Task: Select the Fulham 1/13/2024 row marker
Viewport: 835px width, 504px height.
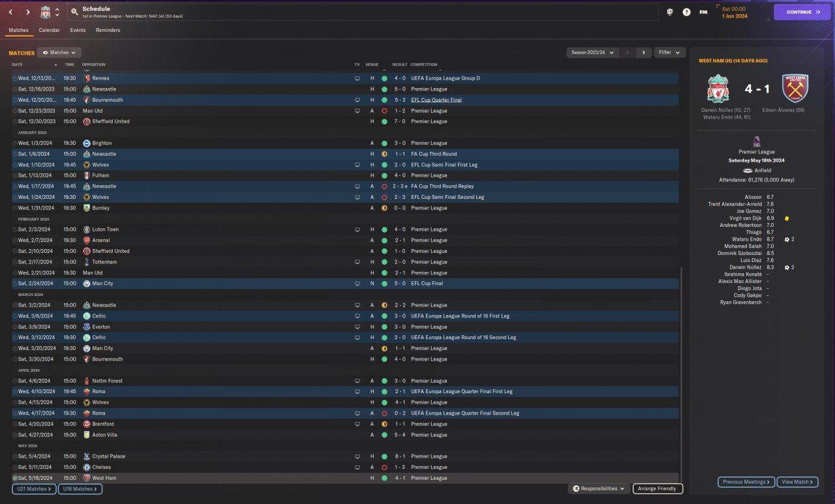Action: click(x=15, y=175)
